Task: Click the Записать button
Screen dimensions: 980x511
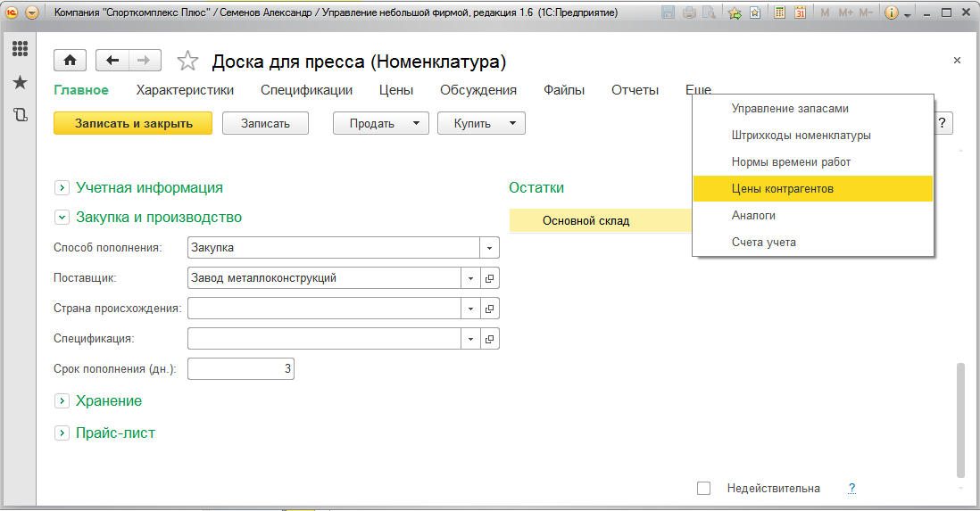Action: (x=265, y=124)
